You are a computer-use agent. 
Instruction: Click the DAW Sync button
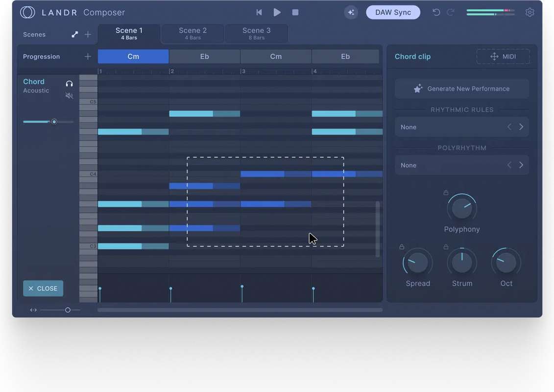tap(393, 12)
